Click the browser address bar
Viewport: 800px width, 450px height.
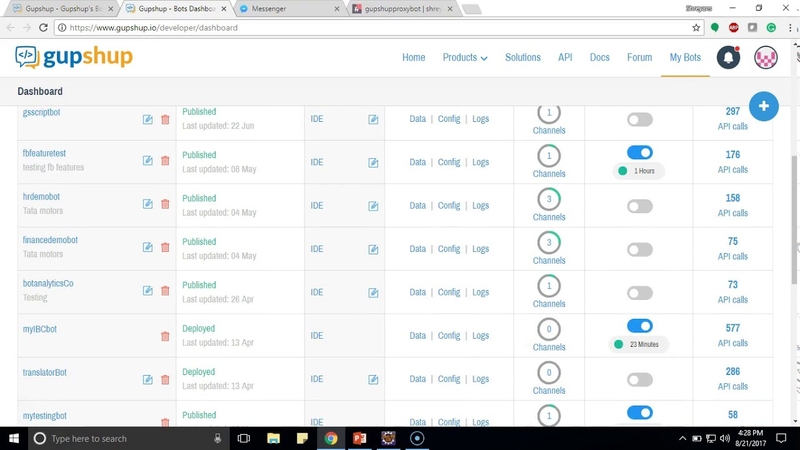pyautogui.click(x=378, y=28)
